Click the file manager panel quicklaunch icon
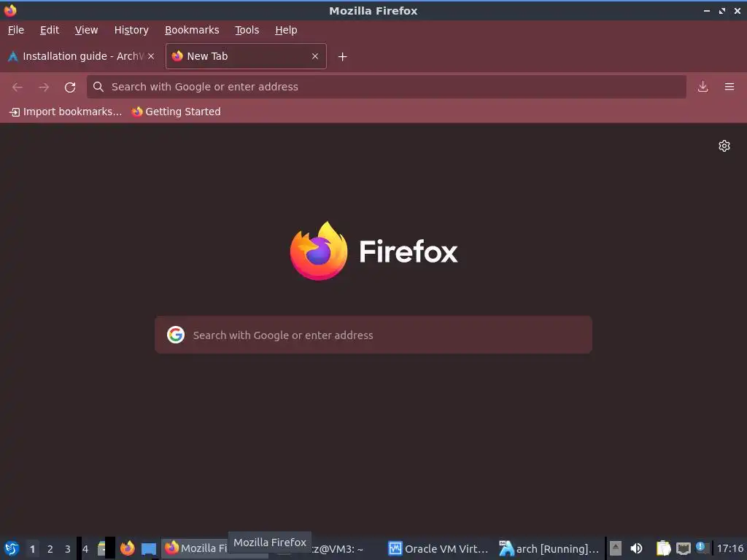 click(101, 548)
